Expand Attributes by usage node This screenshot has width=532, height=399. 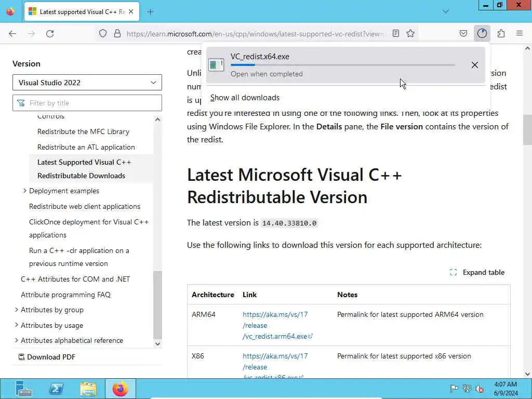coord(16,325)
